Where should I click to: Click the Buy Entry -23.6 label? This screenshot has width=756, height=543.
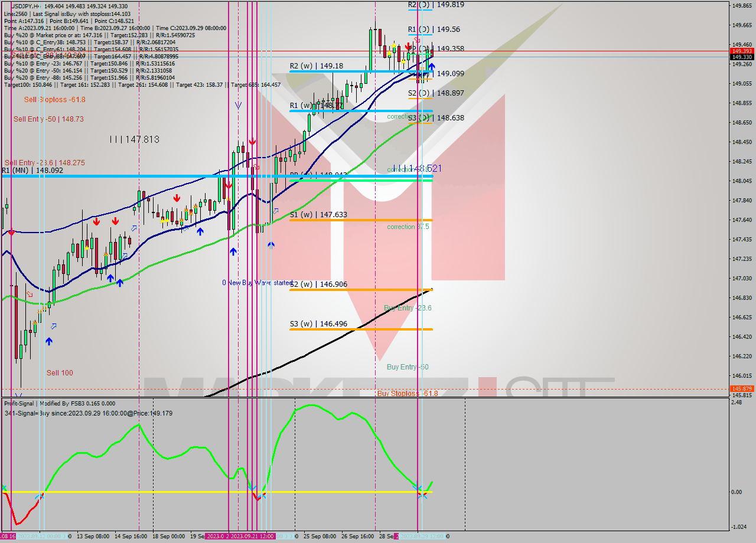408,308
